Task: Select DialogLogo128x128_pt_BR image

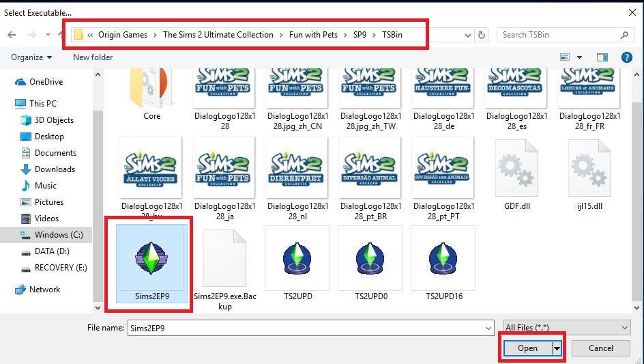Action: click(370, 179)
